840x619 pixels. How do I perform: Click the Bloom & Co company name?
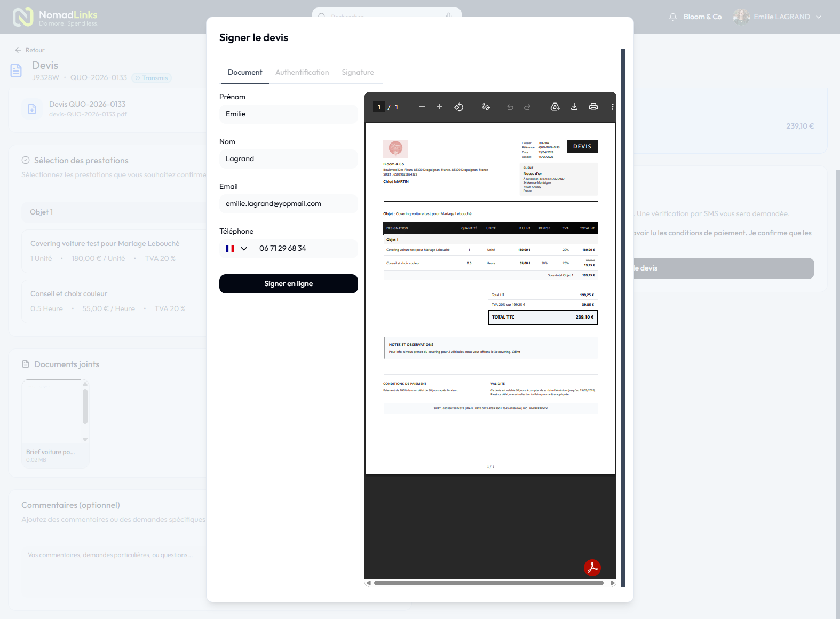pos(702,17)
